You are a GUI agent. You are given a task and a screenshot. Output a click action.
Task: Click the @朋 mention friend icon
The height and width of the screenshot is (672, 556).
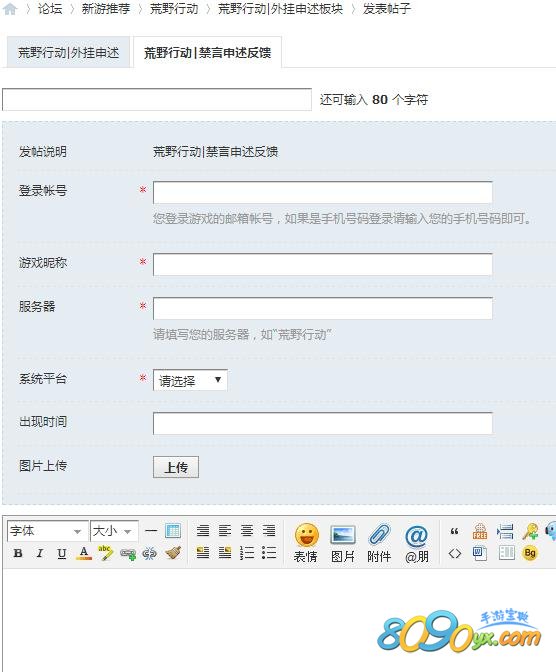(416, 543)
